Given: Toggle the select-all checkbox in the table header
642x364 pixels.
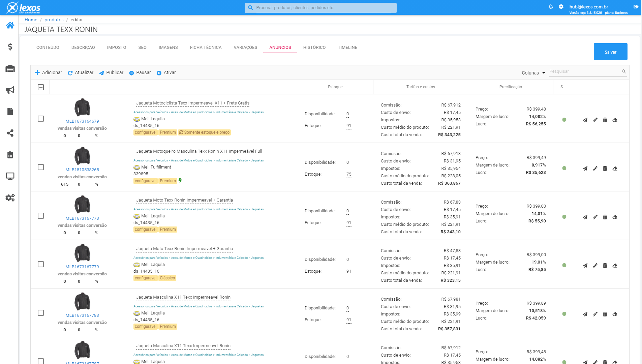Looking at the screenshot, I should pos(41,87).
